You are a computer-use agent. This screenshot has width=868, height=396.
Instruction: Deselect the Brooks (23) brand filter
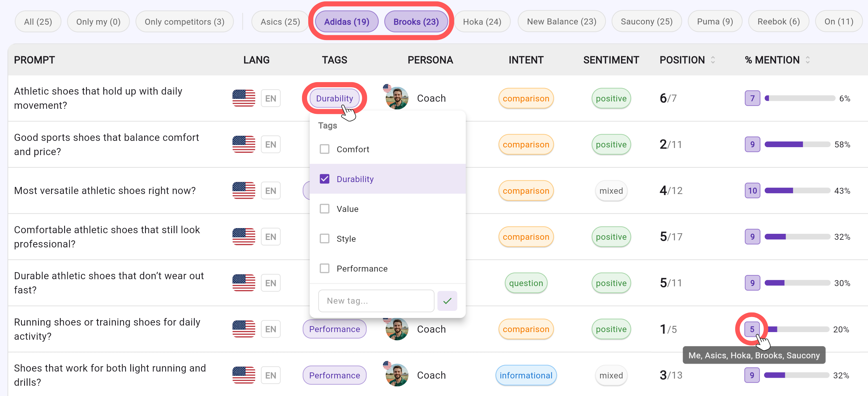pyautogui.click(x=416, y=21)
